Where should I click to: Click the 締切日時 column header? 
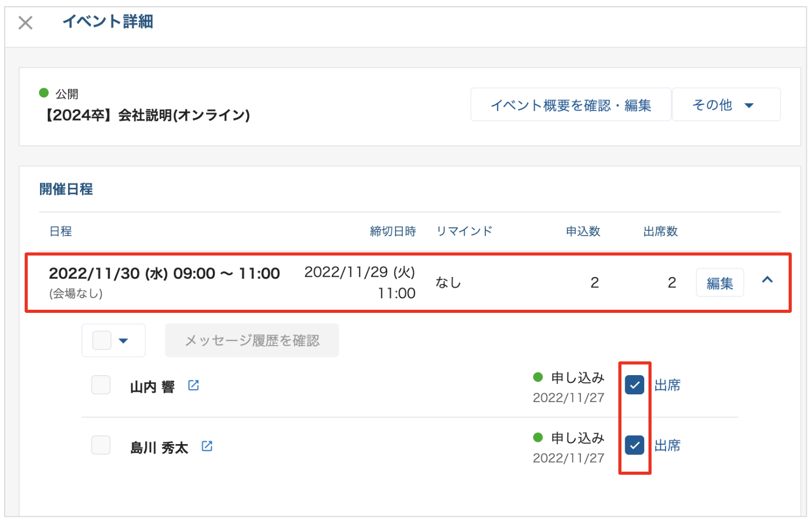393,231
